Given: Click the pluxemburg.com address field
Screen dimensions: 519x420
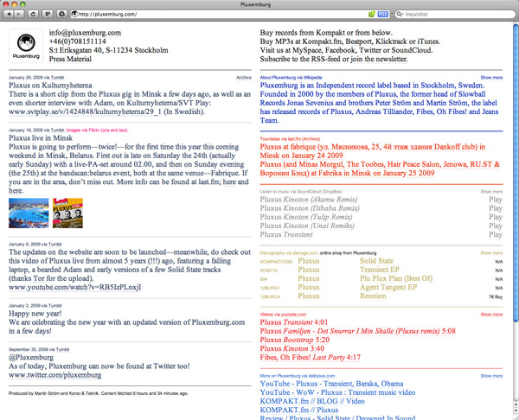Looking at the screenshot, I should pyautogui.click(x=219, y=14).
